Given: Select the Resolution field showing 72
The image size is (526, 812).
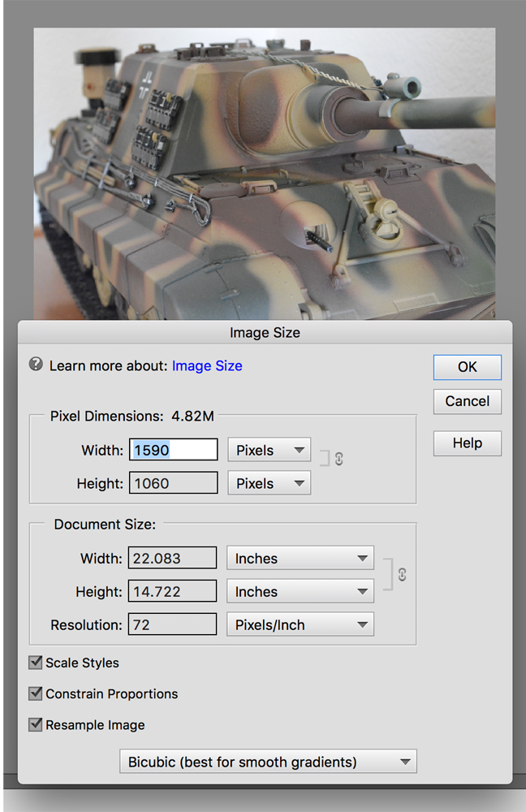Looking at the screenshot, I should click(173, 624).
